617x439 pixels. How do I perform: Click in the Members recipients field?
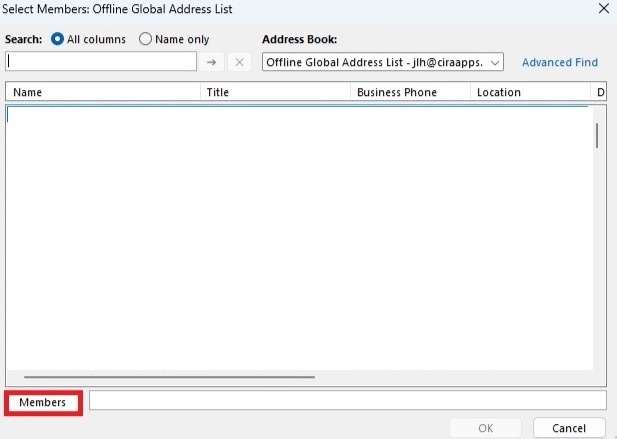pyautogui.click(x=347, y=400)
